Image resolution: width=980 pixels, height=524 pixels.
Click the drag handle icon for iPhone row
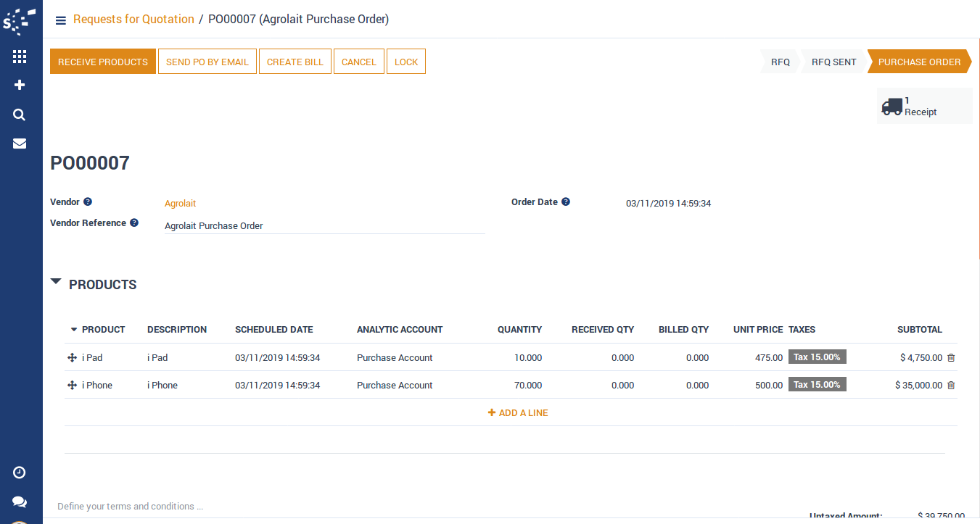tap(72, 386)
